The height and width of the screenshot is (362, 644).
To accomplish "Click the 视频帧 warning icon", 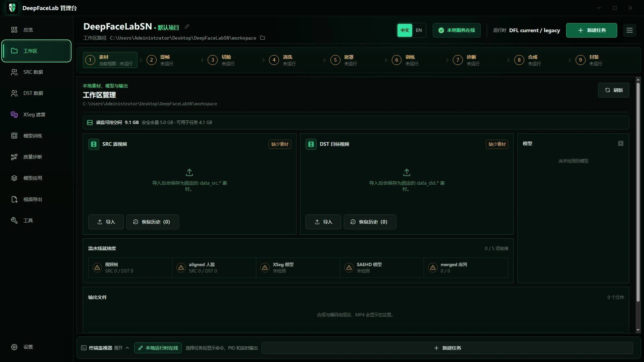I will tap(97, 267).
